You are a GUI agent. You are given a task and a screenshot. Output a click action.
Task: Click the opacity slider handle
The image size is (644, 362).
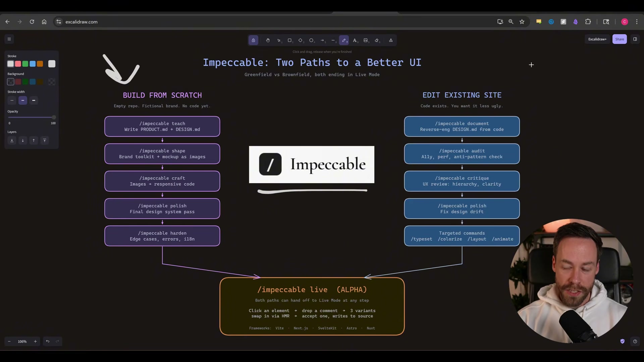pyautogui.click(x=54, y=117)
